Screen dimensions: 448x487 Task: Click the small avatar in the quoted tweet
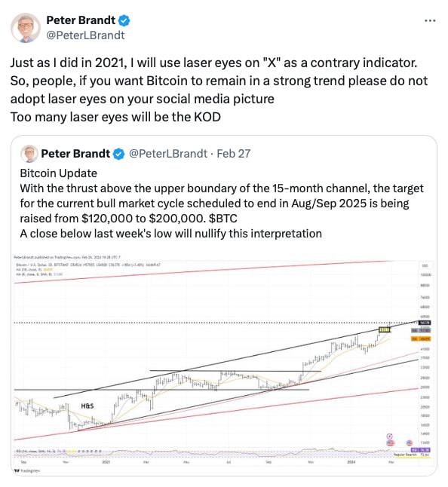tap(29, 154)
